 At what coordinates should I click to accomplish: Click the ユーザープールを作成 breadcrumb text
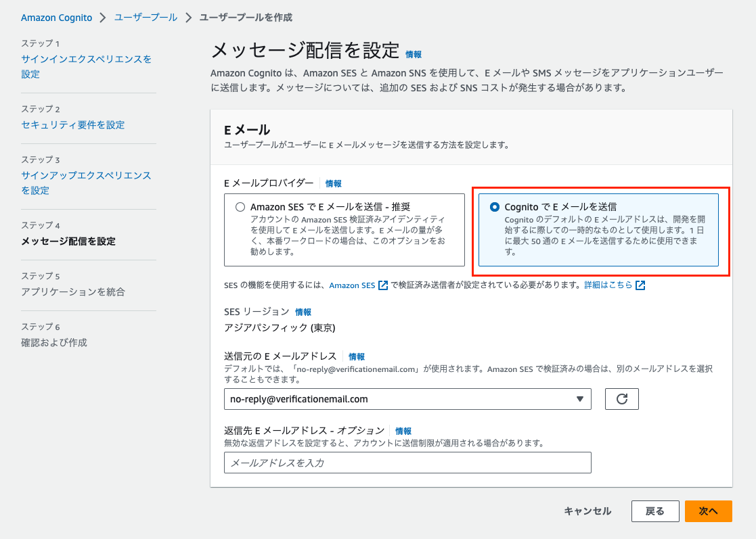click(246, 18)
